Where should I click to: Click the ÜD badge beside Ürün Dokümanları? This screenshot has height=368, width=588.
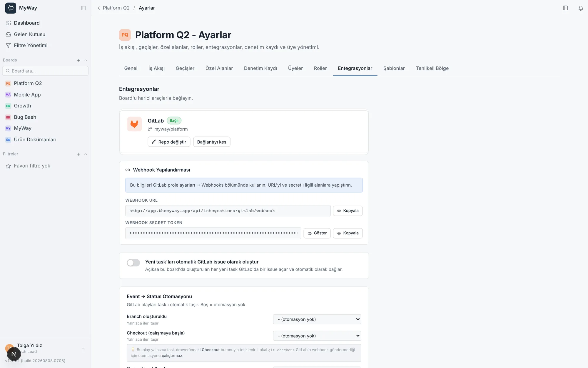pos(8,140)
